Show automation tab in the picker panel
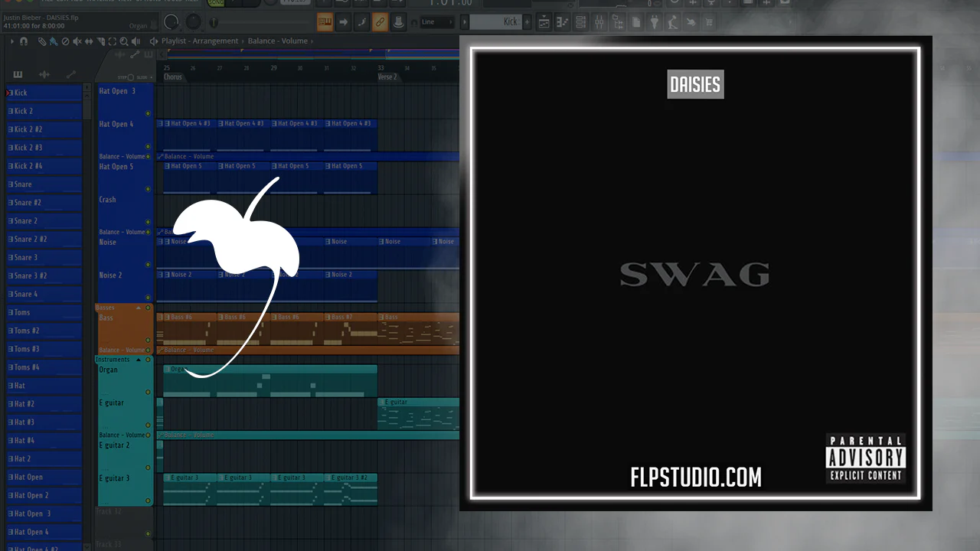980x551 pixels. click(x=71, y=74)
